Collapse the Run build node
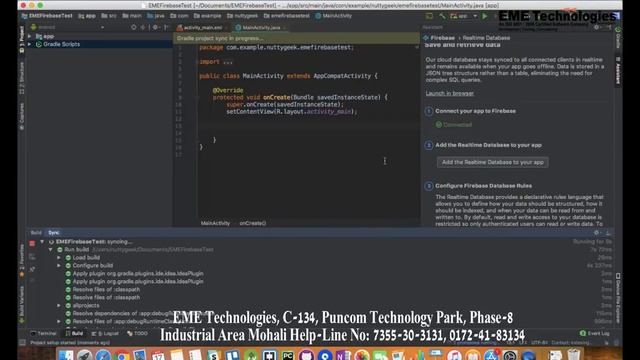 [51, 249]
